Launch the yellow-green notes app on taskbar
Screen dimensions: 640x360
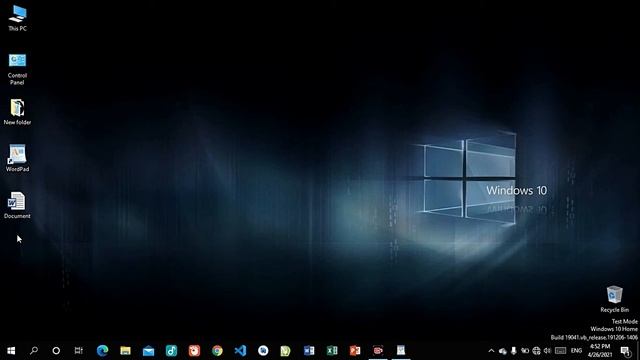coord(286,350)
